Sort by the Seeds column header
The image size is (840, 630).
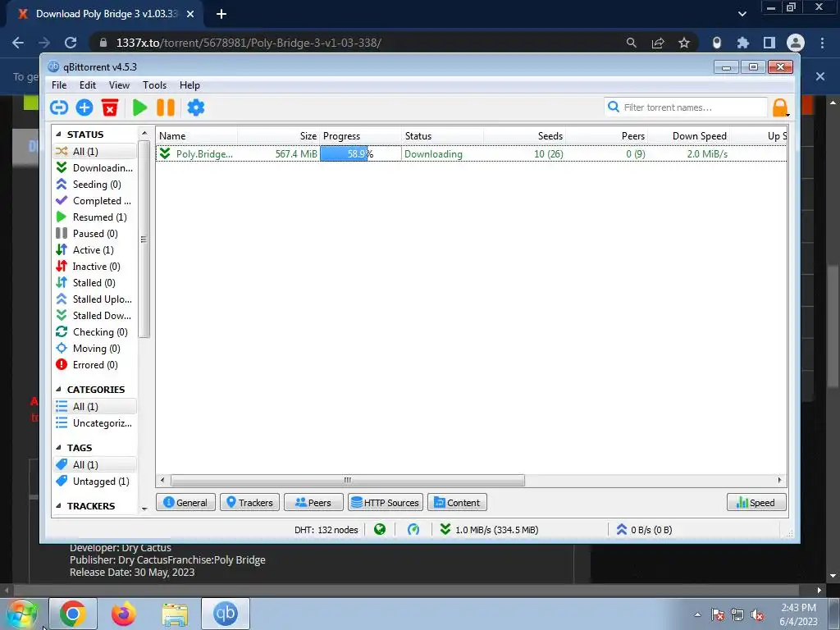(524, 136)
